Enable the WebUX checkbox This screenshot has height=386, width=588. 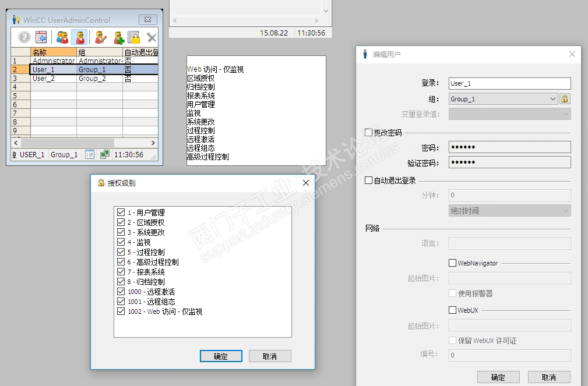pyautogui.click(x=453, y=310)
